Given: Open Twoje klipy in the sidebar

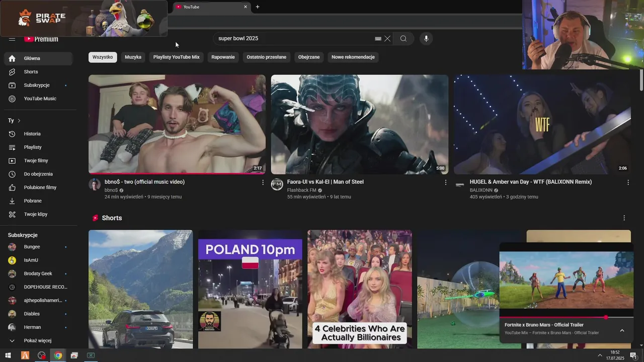Looking at the screenshot, I should [38, 214].
